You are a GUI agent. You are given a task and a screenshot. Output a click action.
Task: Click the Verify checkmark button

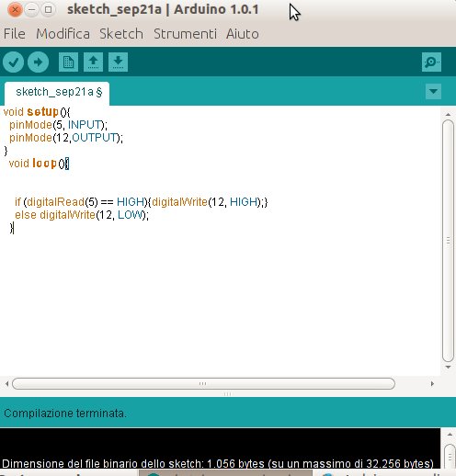point(14,62)
